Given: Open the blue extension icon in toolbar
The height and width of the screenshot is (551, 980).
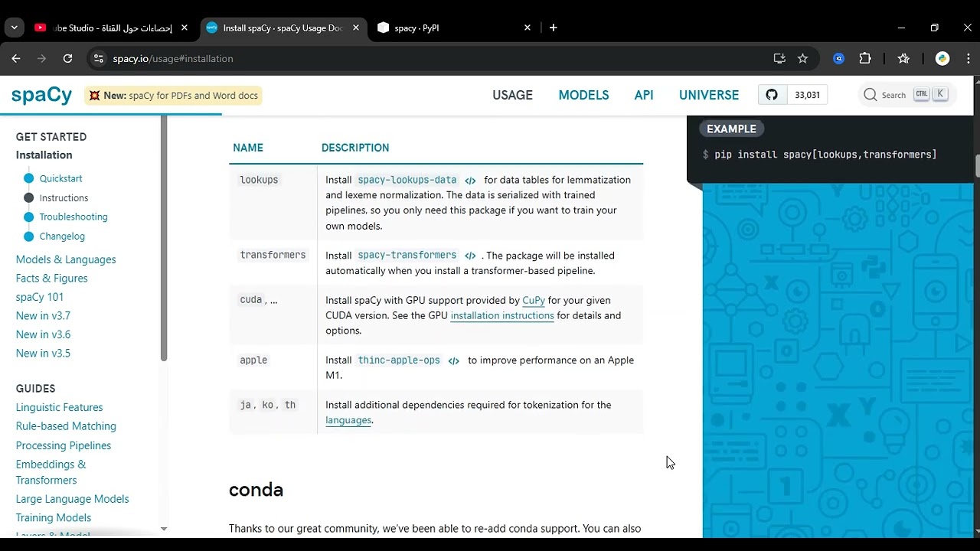Looking at the screenshot, I should (839, 58).
